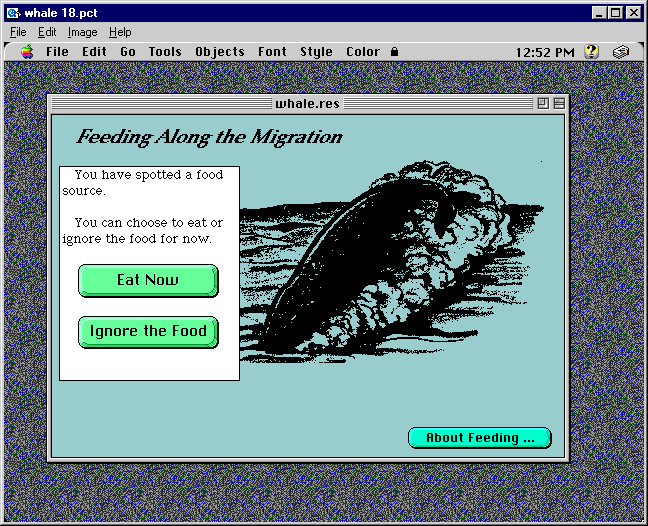
Task: Maximize the whale 18.pct window
Action: (615, 13)
